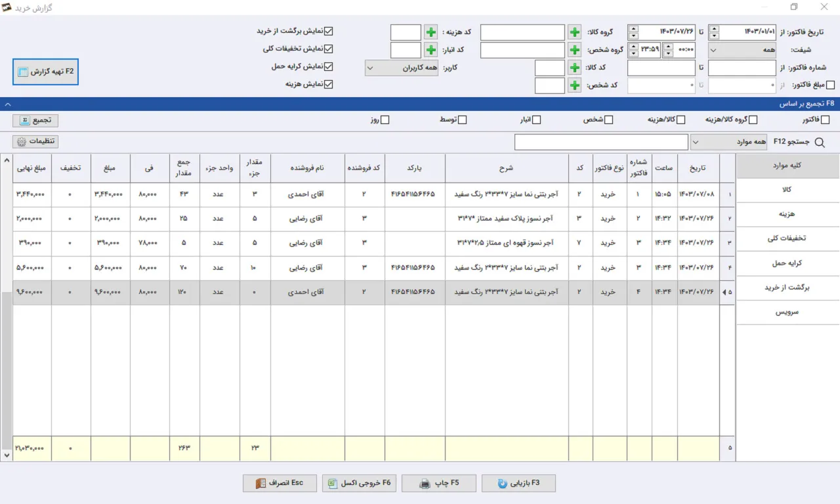This screenshot has width=840, height=504.
Task: Click the green plus beside کد کالا
Action: click(x=574, y=68)
